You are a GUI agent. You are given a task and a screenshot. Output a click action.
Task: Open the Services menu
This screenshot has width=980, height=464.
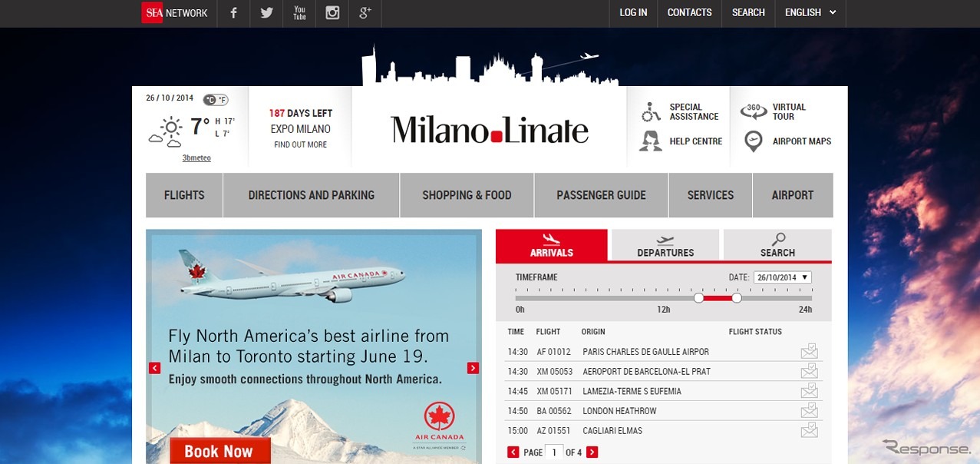point(711,195)
